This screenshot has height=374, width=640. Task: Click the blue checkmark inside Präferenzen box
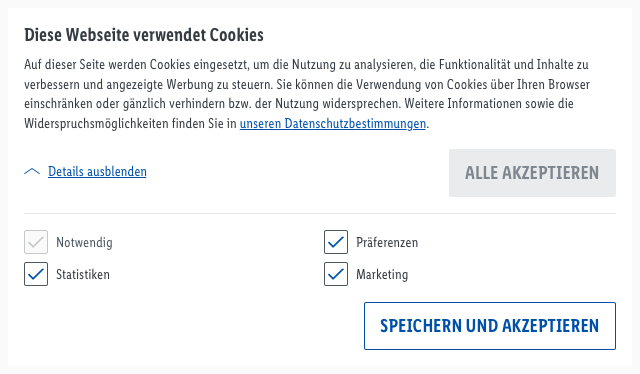coord(336,243)
